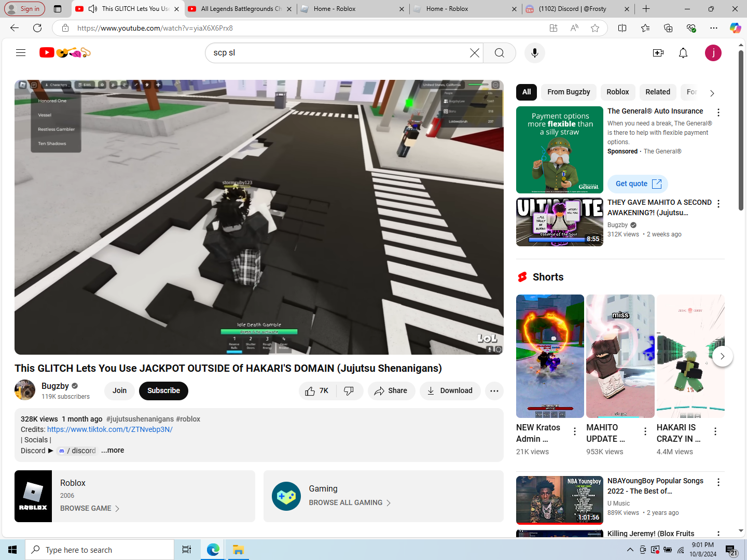Expand BROWSE ALL GAMING
Viewport: 747px width, 560px height.
coord(350,502)
